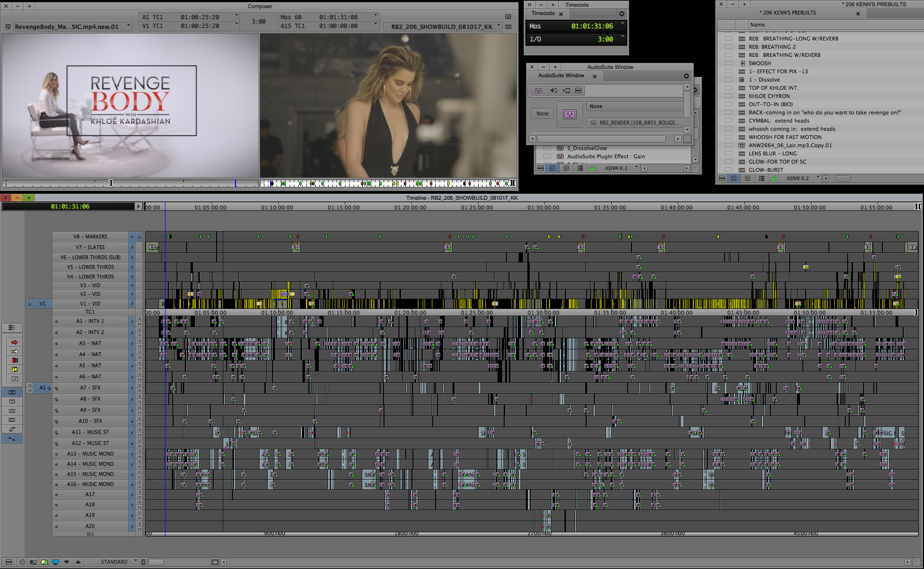Viewport: 924px width, 569px height.
Task: Mute the A7 - SFX track
Action: click(x=139, y=390)
